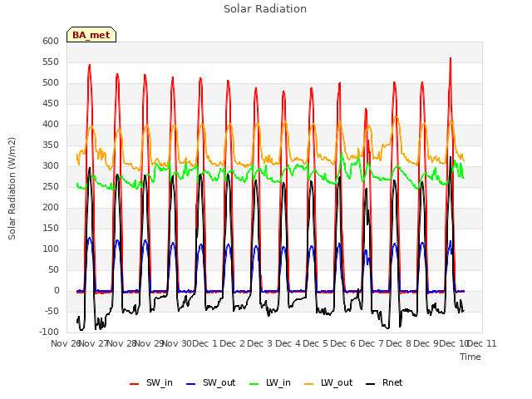This screenshot has width=532, height=399.
Task: Click the Solar Radiation (W/m2) axis label
Action: coord(12,189)
